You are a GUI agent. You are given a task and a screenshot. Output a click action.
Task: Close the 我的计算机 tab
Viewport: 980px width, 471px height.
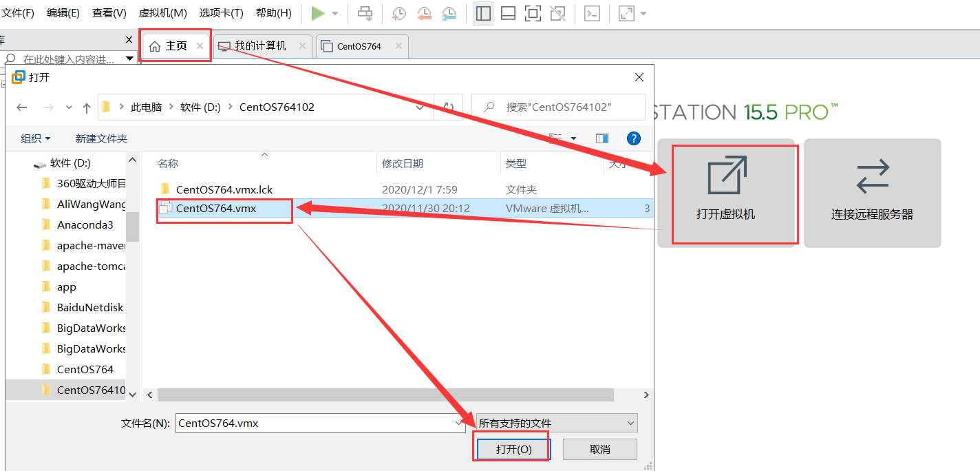point(301,46)
